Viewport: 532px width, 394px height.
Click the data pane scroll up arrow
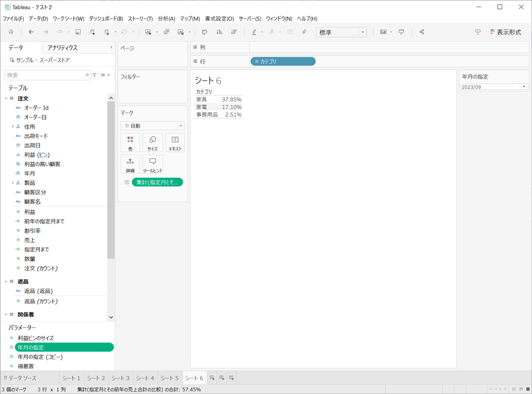(111, 98)
